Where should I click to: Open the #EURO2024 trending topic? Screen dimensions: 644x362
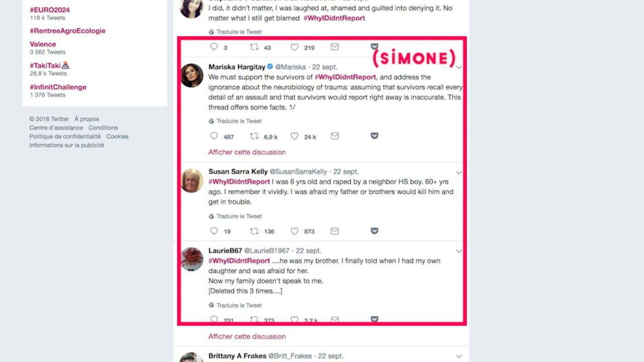tap(50, 10)
